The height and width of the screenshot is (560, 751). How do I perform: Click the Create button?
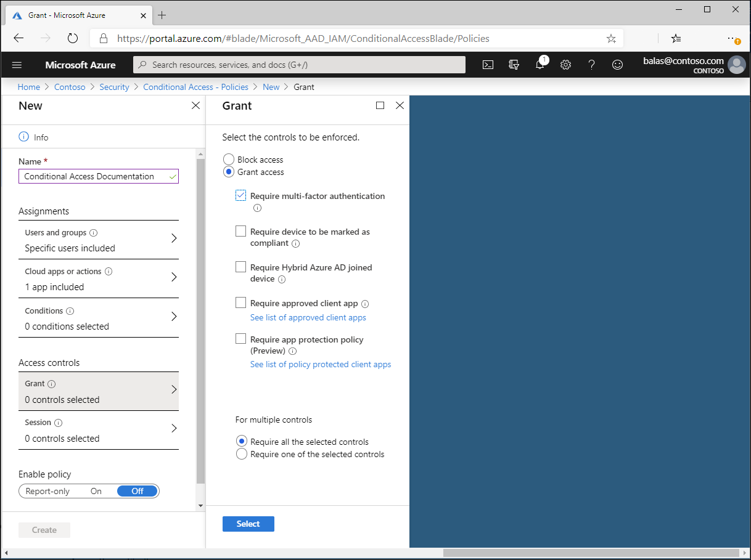(x=44, y=530)
